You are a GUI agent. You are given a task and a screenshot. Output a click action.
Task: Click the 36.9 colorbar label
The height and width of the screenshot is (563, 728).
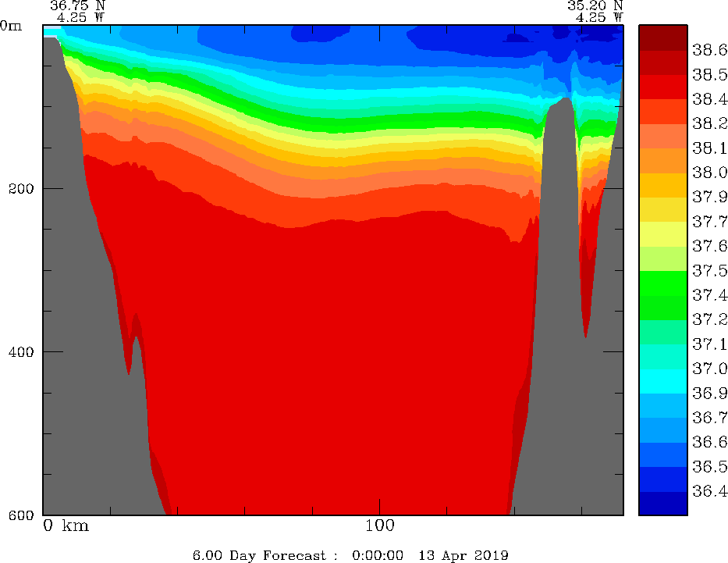click(709, 394)
